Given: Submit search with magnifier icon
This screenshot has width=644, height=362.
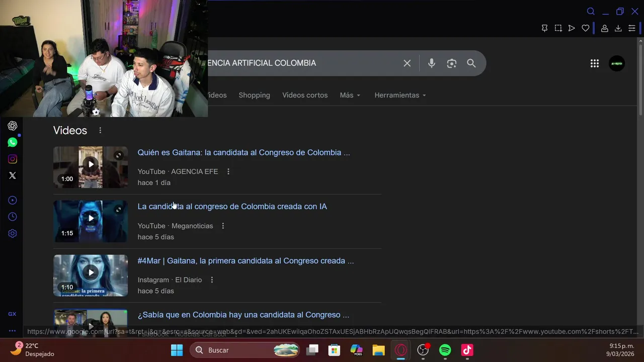Looking at the screenshot, I should point(471,63).
